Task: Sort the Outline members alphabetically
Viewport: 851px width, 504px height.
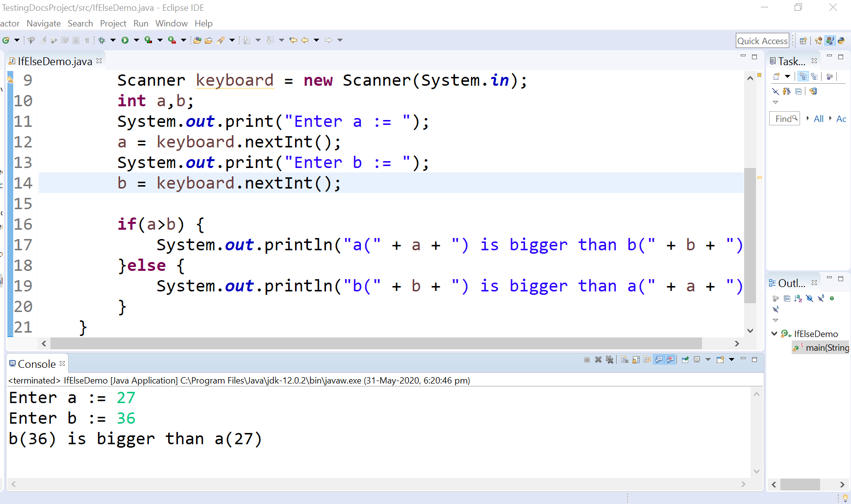Action: click(x=798, y=298)
